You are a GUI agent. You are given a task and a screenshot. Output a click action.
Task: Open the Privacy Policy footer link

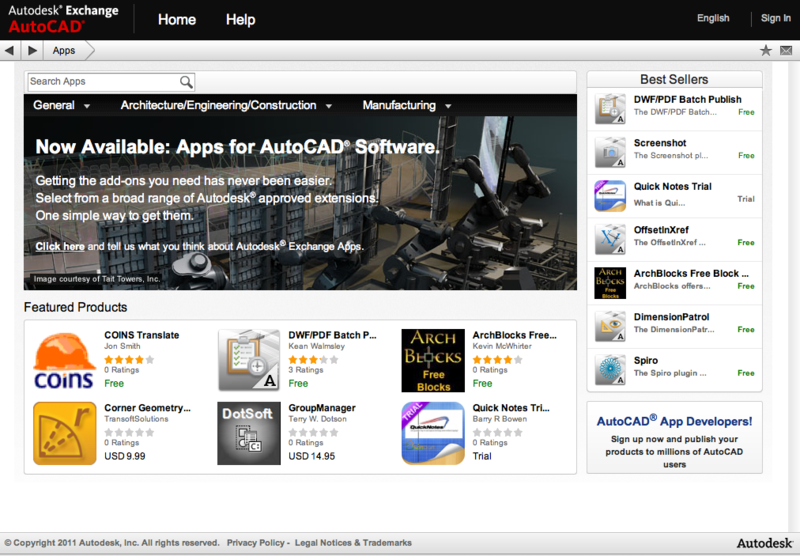tap(255, 543)
